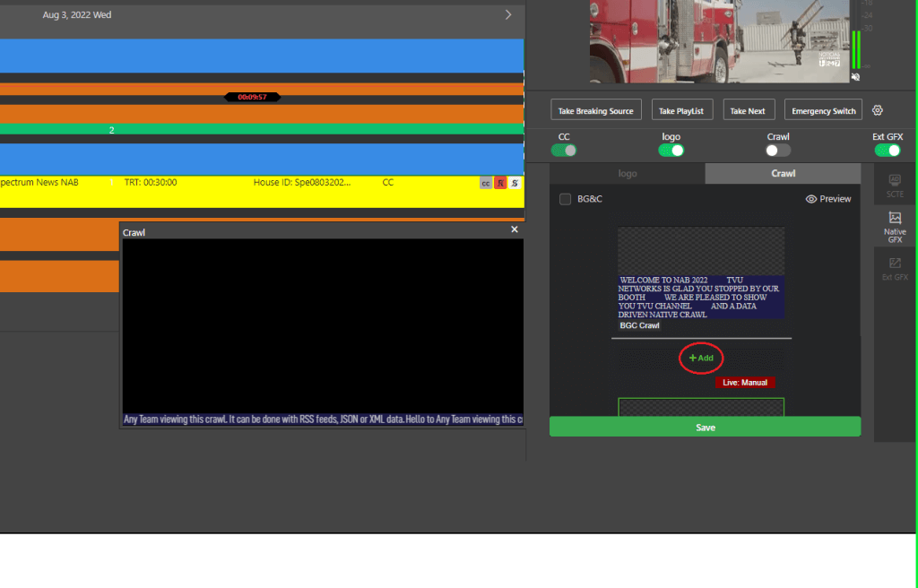Click the Take Breaking Source button
This screenshot has width=918, height=588.
point(595,110)
